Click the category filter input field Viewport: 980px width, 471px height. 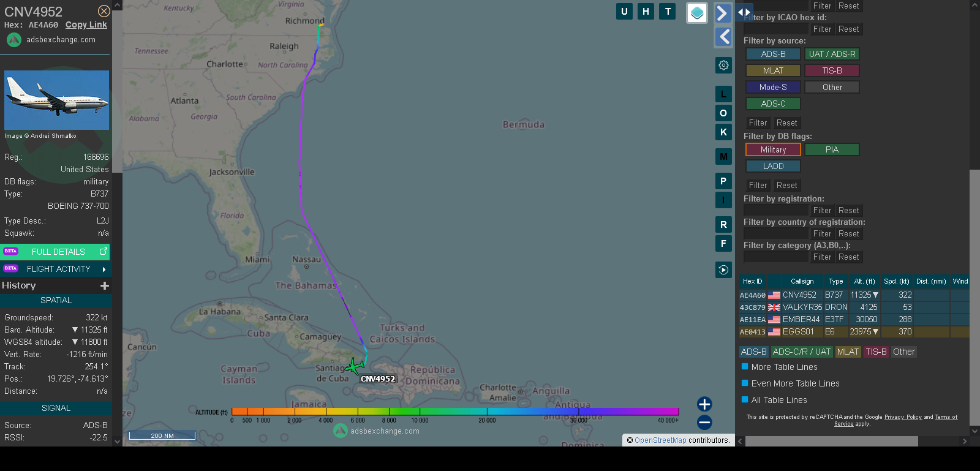tap(775, 257)
